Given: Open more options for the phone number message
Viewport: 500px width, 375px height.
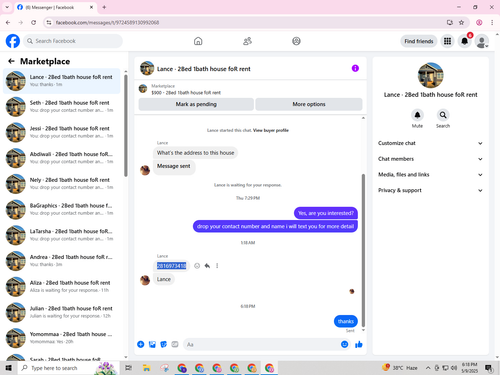Looking at the screenshot, I should point(217,266).
